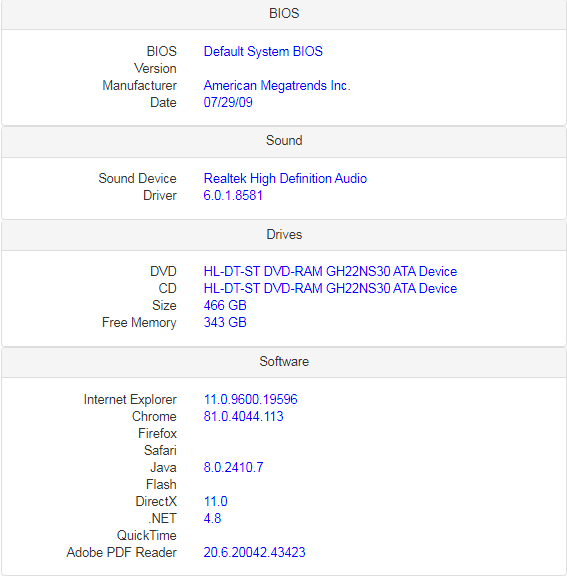Click the Free Memory label

(x=139, y=323)
